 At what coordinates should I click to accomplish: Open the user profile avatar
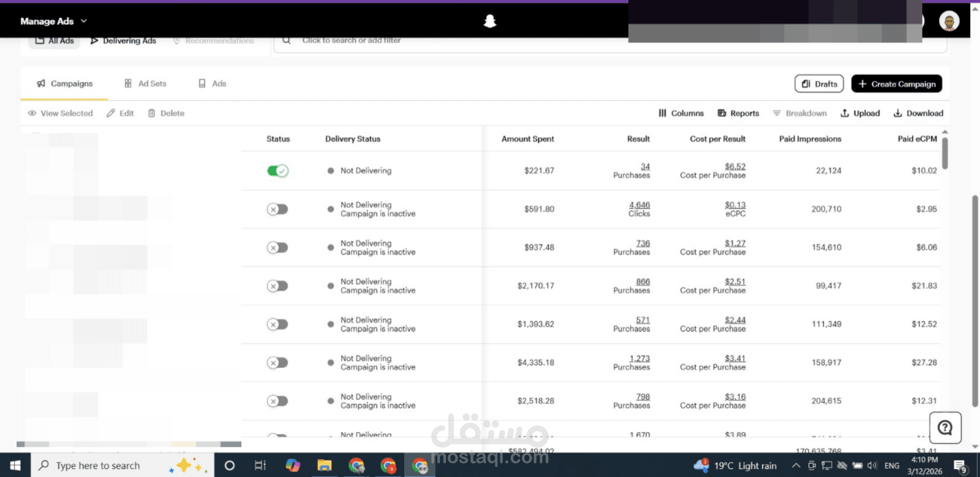pos(949,21)
